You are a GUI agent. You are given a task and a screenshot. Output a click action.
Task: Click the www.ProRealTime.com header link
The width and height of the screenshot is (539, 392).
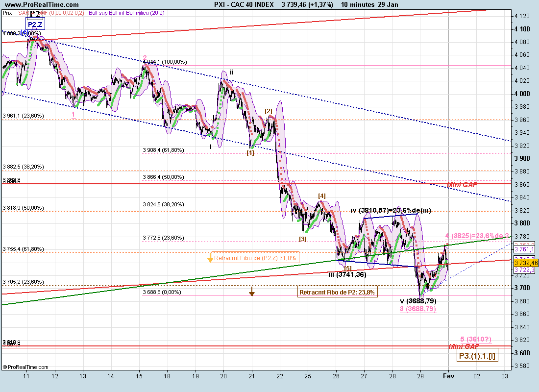coord(42,4)
